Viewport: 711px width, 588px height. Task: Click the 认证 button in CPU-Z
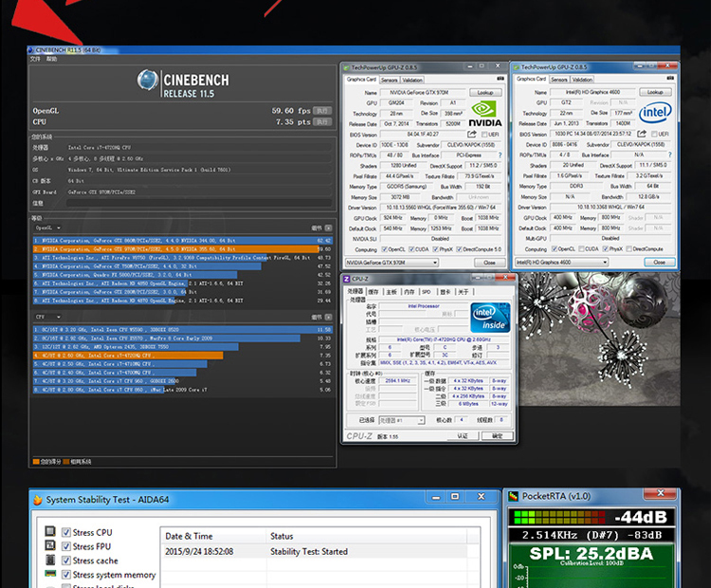[462, 436]
